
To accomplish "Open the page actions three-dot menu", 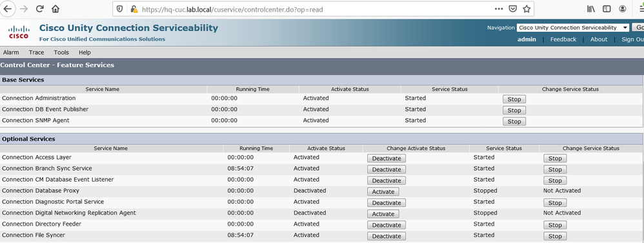I will (499, 8).
